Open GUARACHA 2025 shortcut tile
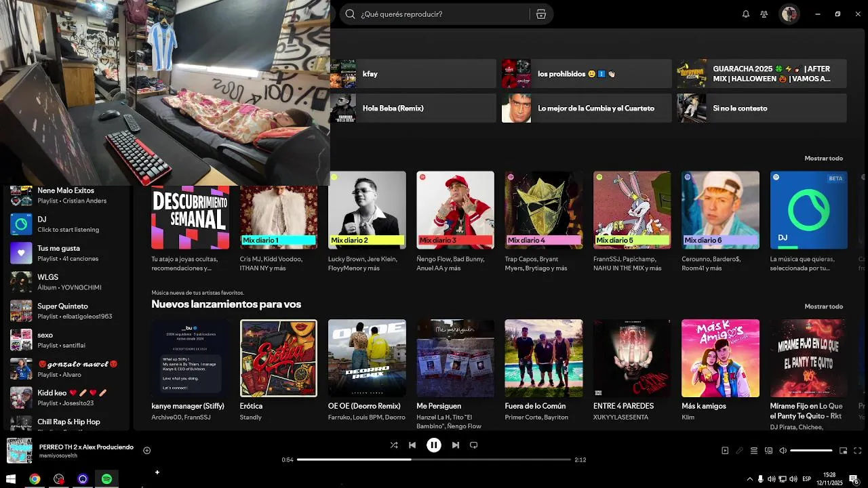Viewport: 868px width, 488px height. (762, 74)
